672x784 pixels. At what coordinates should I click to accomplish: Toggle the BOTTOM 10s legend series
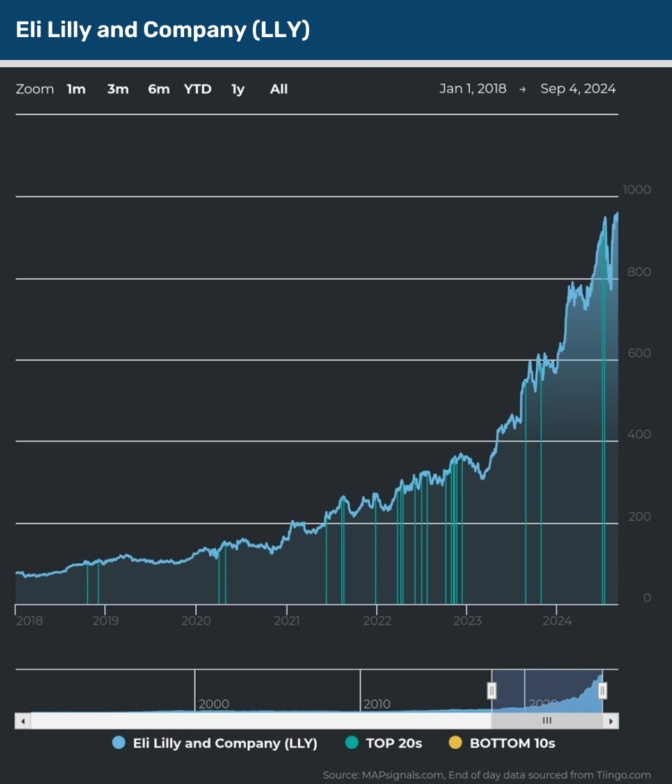[x=502, y=743]
